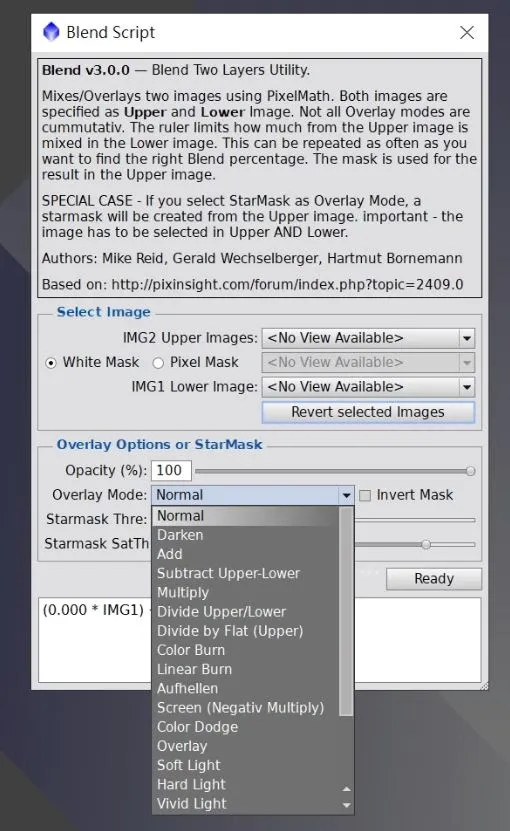Select the White Mask radio button

coord(51,363)
